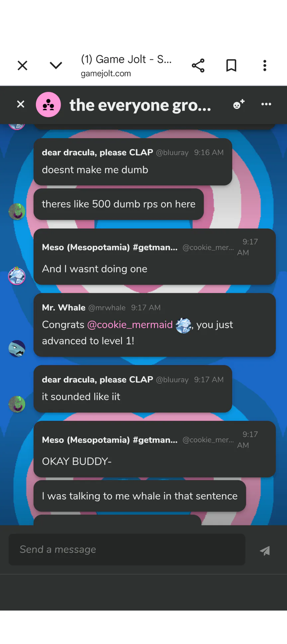The image size is (287, 644).
Task: Click the Mr. Whale username
Action: [64, 308]
